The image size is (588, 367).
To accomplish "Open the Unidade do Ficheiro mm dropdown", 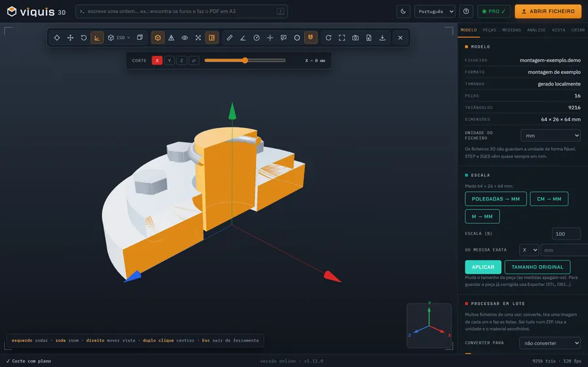I will [x=551, y=135].
